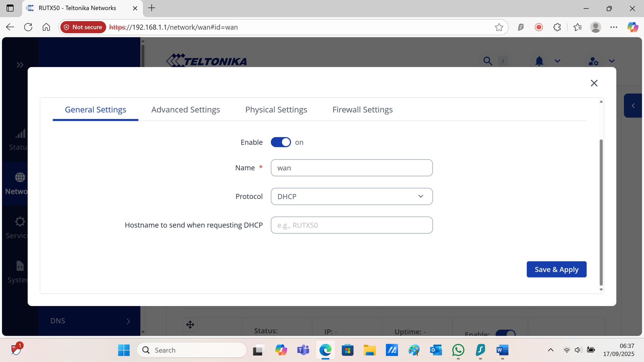Click the Save & Apply button
This screenshot has width=644, height=362.
pos(556,269)
